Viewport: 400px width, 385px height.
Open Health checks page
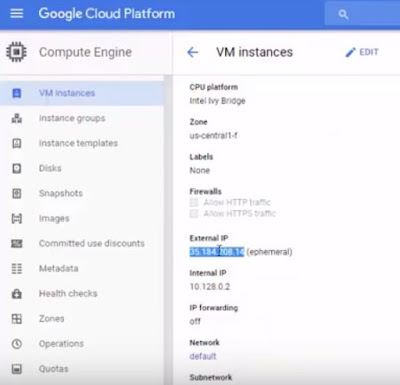pos(68,294)
